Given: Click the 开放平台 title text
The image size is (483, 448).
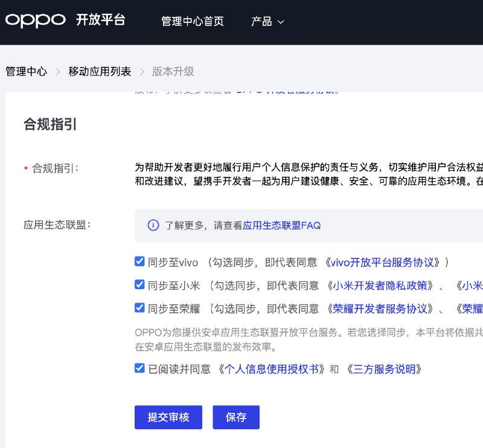Looking at the screenshot, I should [x=101, y=20].
